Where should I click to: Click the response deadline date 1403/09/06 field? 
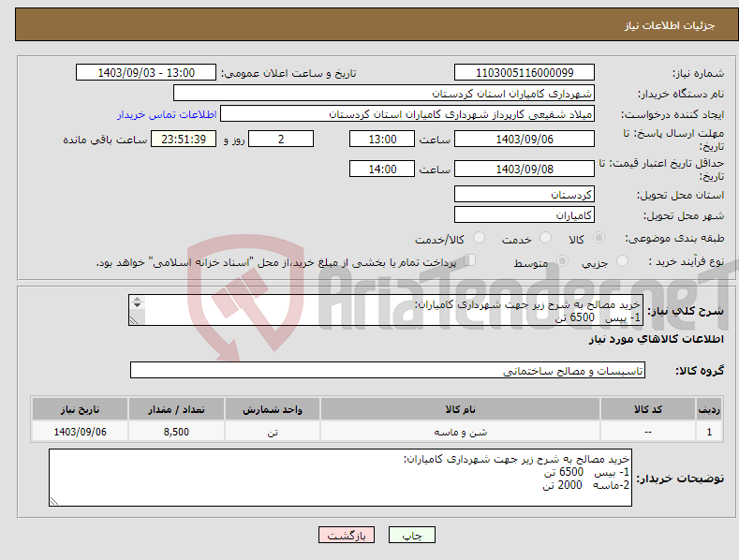(525, 139)
